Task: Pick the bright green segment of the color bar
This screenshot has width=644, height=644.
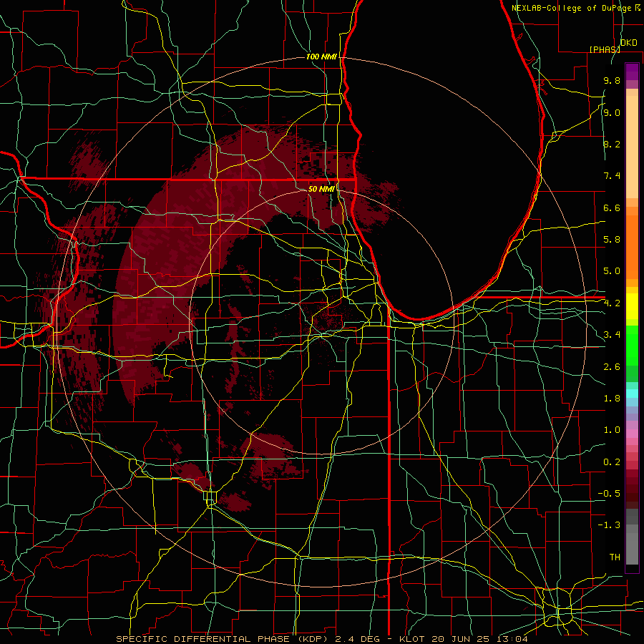Action: click(632, 346)
